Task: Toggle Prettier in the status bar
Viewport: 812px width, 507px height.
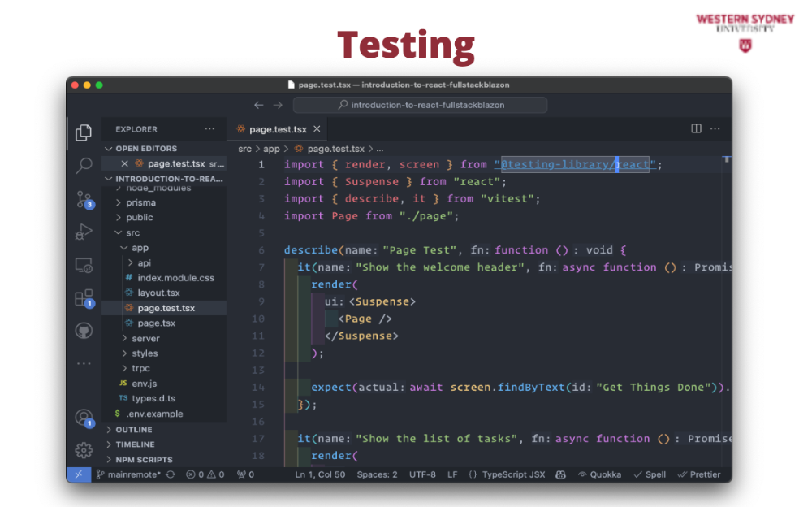Action: point(698,474)
